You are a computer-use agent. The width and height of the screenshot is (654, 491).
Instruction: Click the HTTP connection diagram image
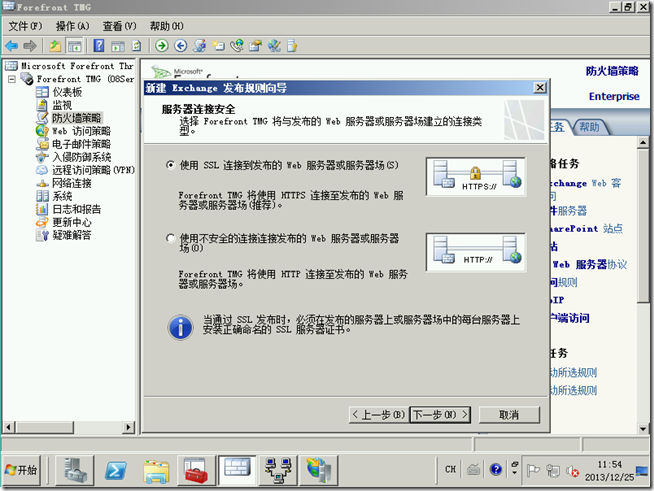click(x=475, y=252)
